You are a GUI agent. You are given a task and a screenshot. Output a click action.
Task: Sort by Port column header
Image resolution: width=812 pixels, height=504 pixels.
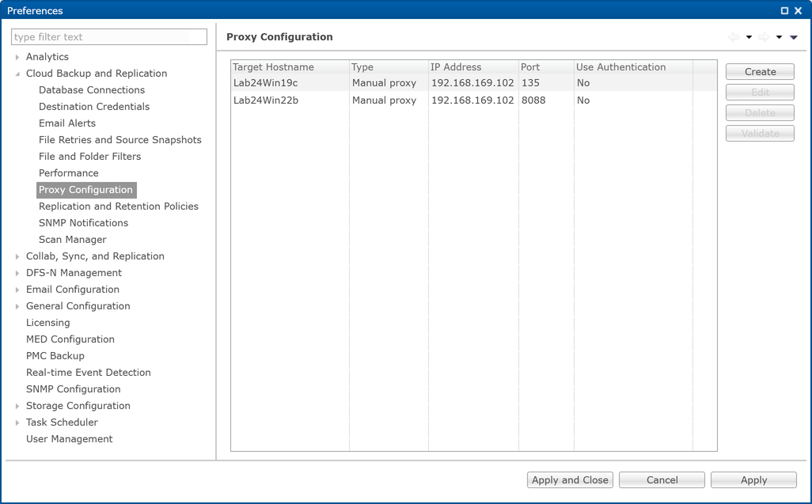(546, 66)
